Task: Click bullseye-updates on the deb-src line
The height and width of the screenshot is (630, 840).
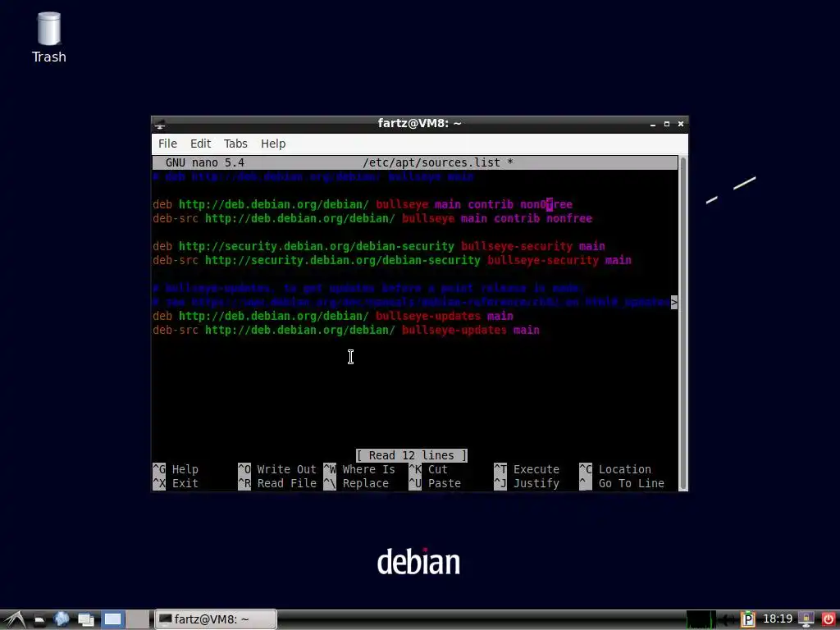Action: tap(454, 330)
